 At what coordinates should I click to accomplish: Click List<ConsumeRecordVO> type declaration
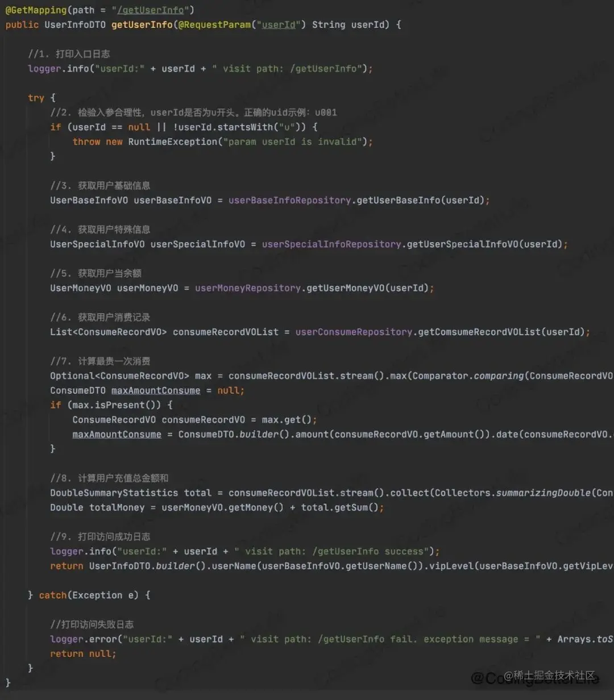tap(109, 332)
